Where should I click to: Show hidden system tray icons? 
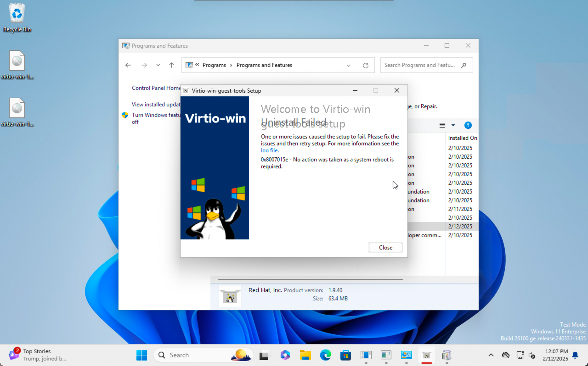[x=491, y=355]
